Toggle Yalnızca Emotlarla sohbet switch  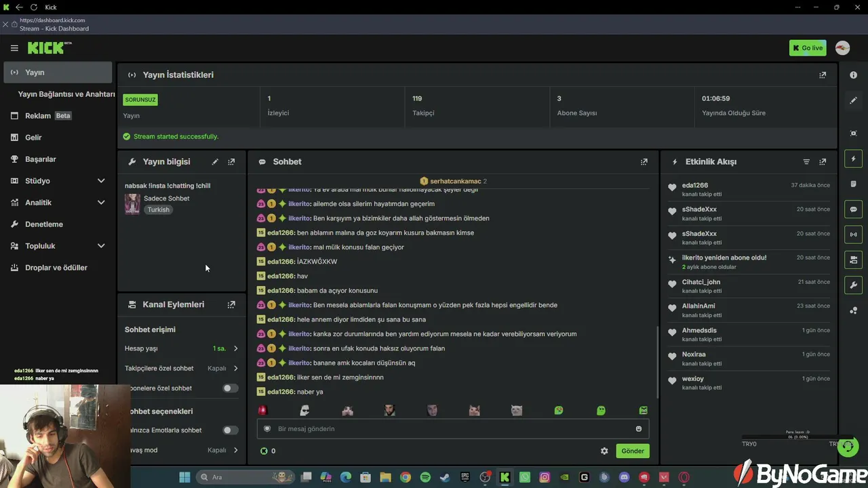pyautogui.click(x=231, y=430)
